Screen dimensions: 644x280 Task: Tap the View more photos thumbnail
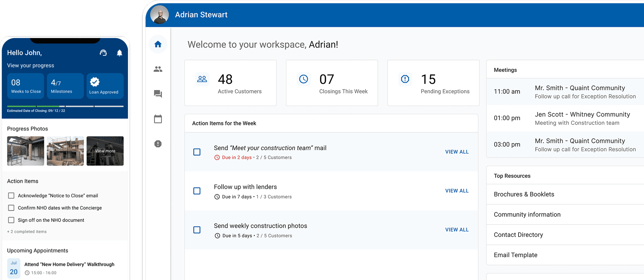click(x=105, y=151)
